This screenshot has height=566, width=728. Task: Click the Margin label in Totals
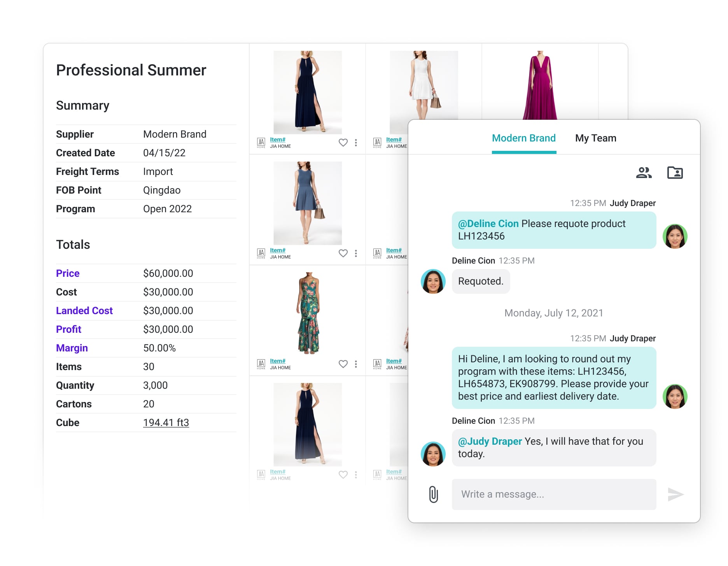(x=72, y=348)
